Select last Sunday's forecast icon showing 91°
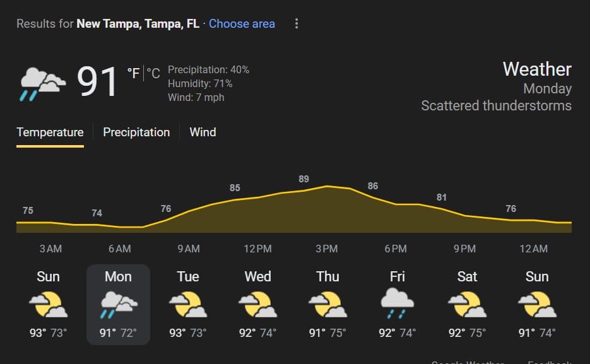Image resolution: width=590 pixels, height=364 pixels. click(537, 304)
